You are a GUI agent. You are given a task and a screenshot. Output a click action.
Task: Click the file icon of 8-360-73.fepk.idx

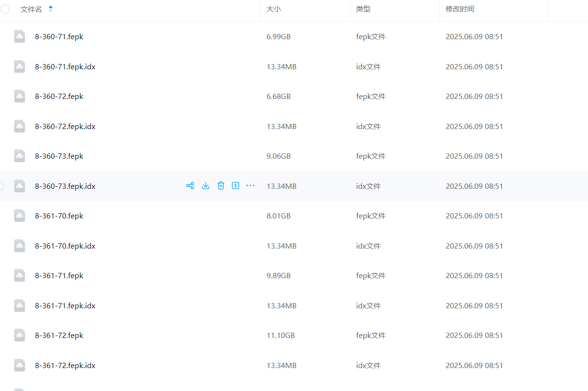(x=20, y=186)
